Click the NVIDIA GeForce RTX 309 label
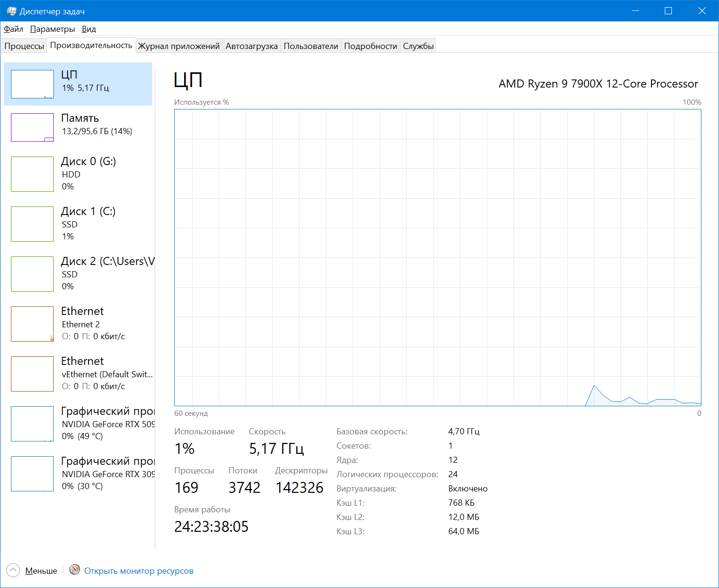The image size is (719, 588). (x=108, y=474)
